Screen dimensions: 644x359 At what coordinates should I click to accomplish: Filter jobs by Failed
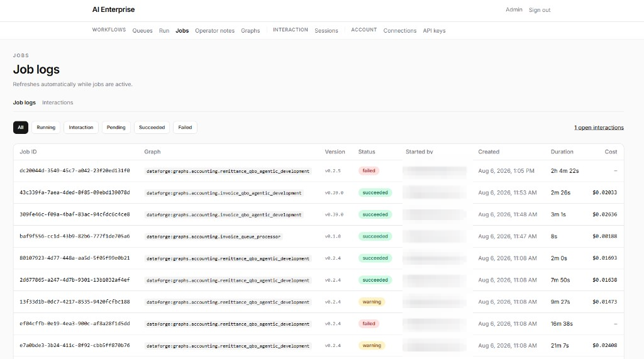(186, 128)
